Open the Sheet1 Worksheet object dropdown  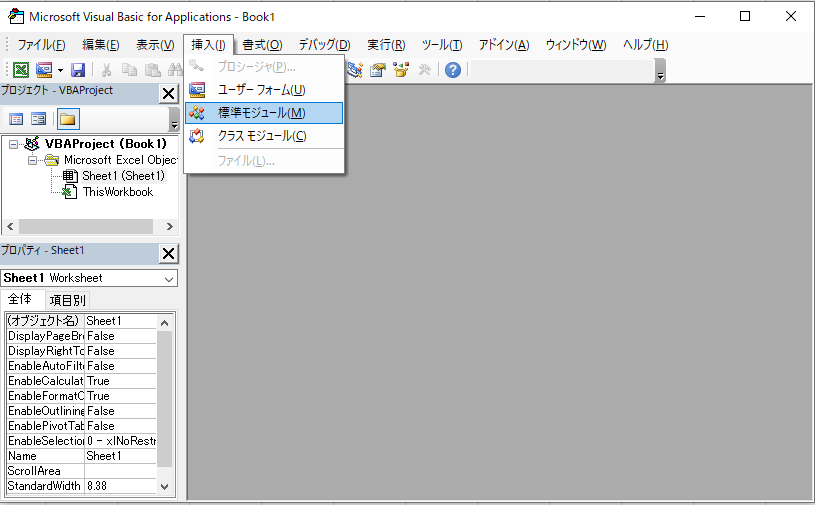(169, 278)
